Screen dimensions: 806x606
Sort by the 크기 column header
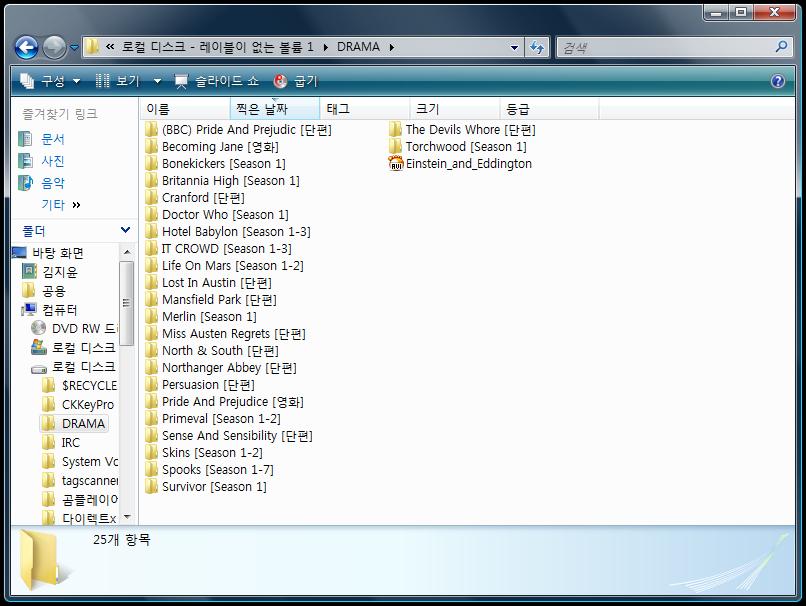coord(454,109)
